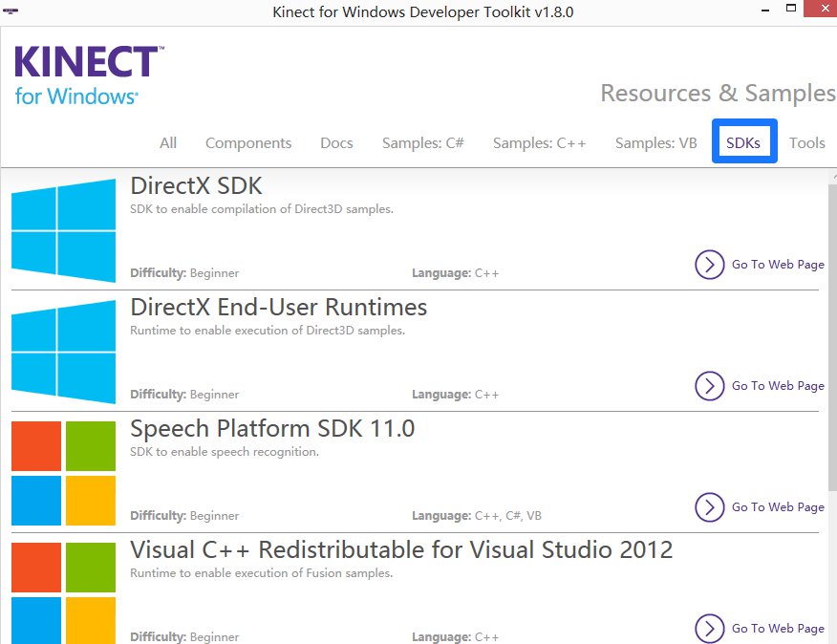Select the Samples: C# tab

pyautogui.click(x=422, y=143)
